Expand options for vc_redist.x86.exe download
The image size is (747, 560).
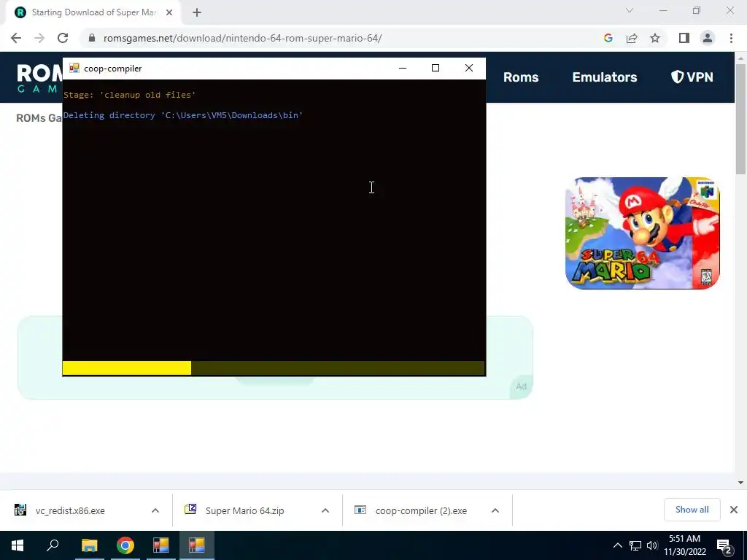(x=155, y=510)
